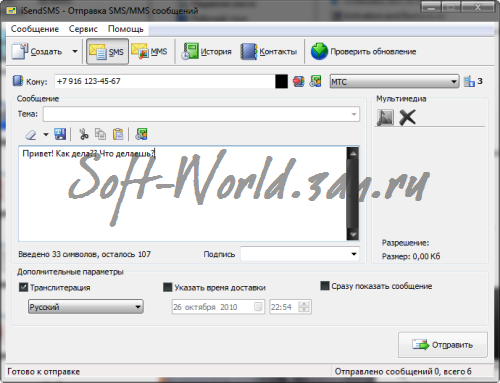This screenshot has height=383, width=500.
Task: Click the paste clipboard icon
Action: click(x=118, y=134)
